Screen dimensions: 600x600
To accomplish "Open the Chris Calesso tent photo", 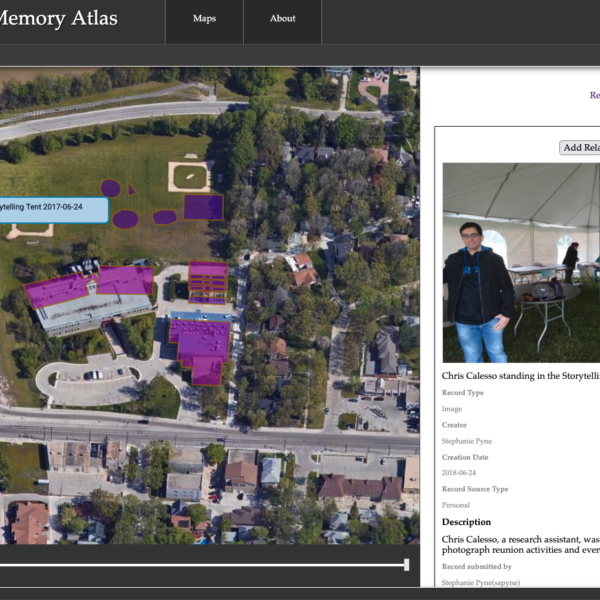I will (x=521, y=262).
